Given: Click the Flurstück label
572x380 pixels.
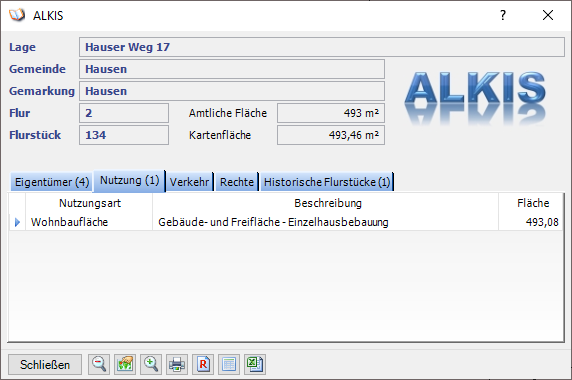Looking at the screenshot, I should coord(35,135).
